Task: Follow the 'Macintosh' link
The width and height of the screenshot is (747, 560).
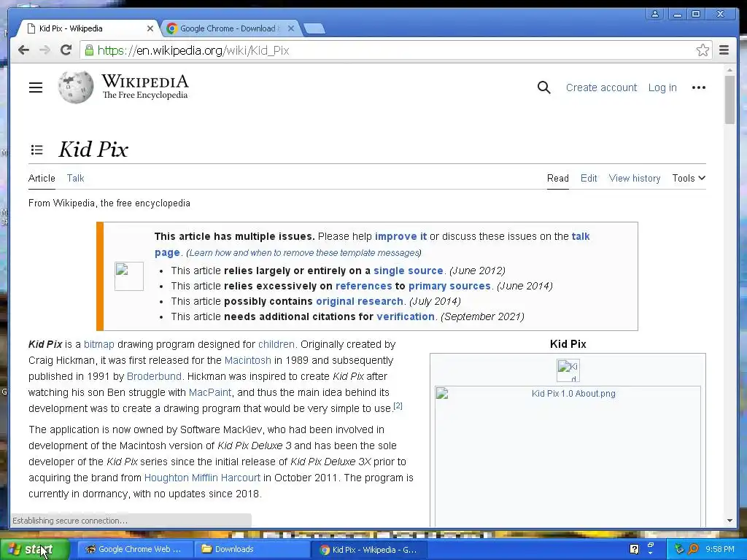Action: [x=248, y=360]
